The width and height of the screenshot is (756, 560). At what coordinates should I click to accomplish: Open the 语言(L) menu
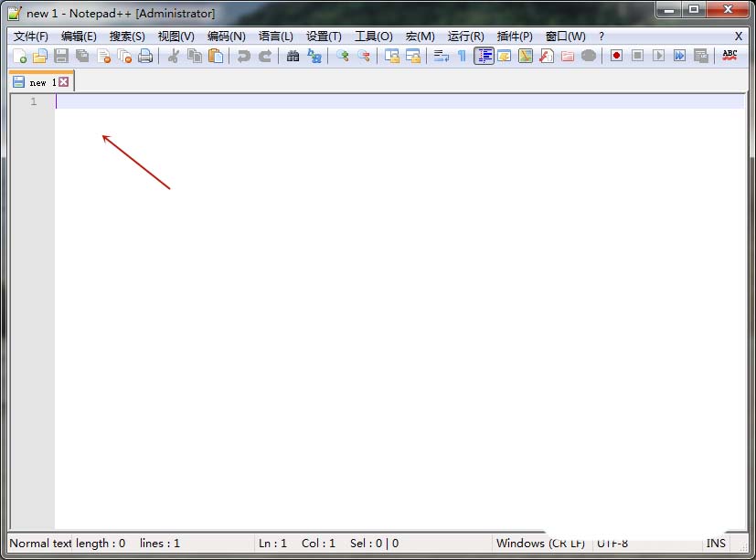pyautogui.click(x=276, y=37)
